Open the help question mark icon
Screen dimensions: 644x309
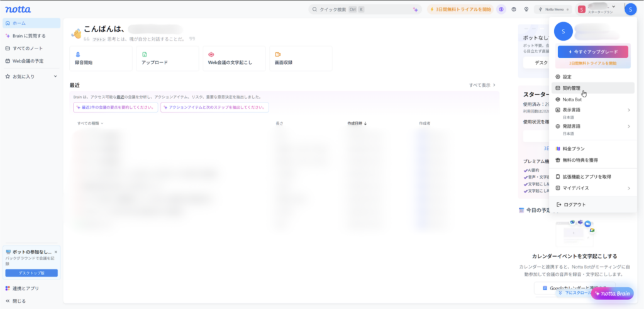pyautogui.click(x=514, y=9)
